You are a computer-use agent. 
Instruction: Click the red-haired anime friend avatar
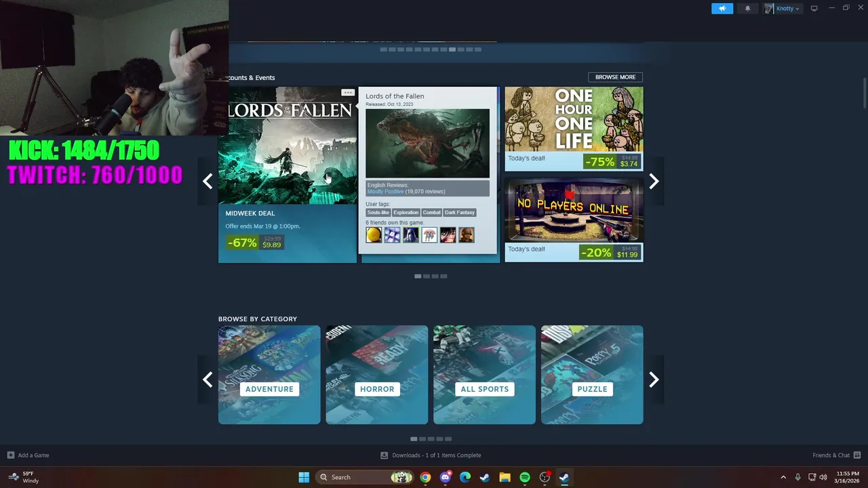[x=448, y=235]
